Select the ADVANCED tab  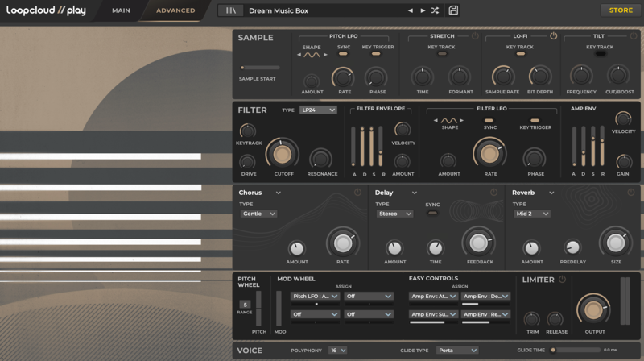click(x=175, y=10)
